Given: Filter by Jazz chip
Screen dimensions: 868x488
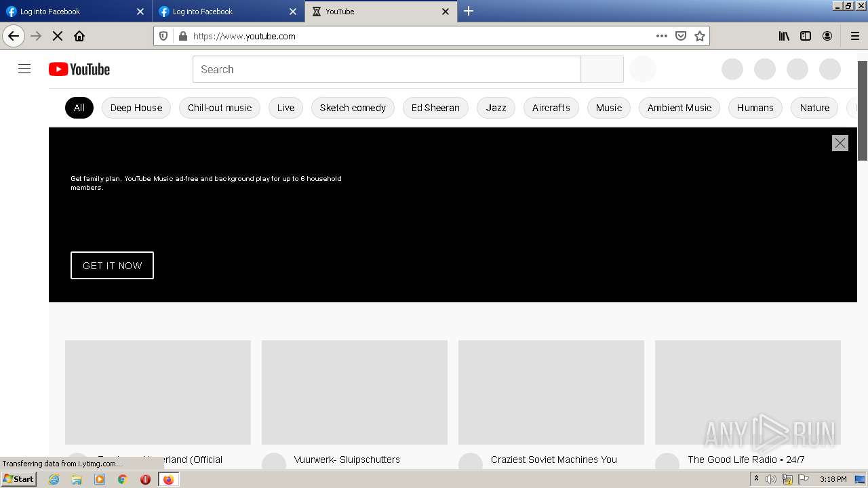Looking at the screenshot, I should pos(496,108).
